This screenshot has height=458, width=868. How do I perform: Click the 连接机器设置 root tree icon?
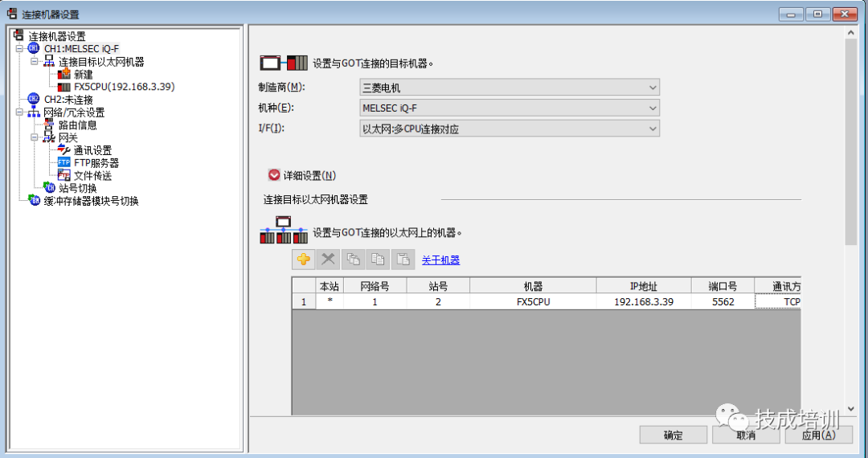click(x=18, y=36)
